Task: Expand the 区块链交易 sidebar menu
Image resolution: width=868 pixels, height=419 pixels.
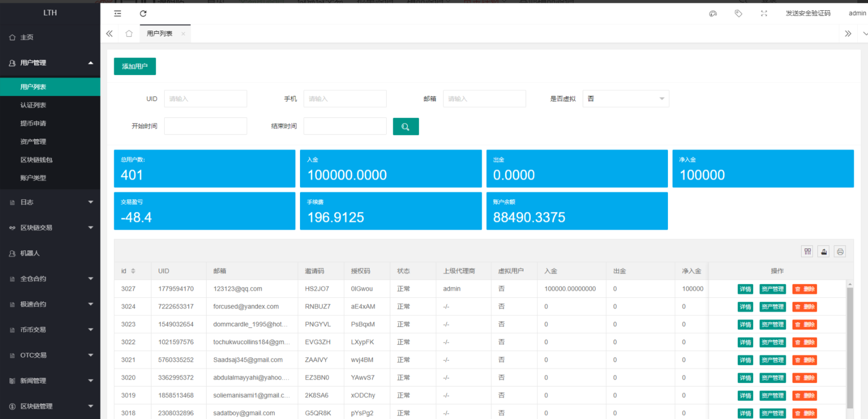Action: click(x=50, y=228)
